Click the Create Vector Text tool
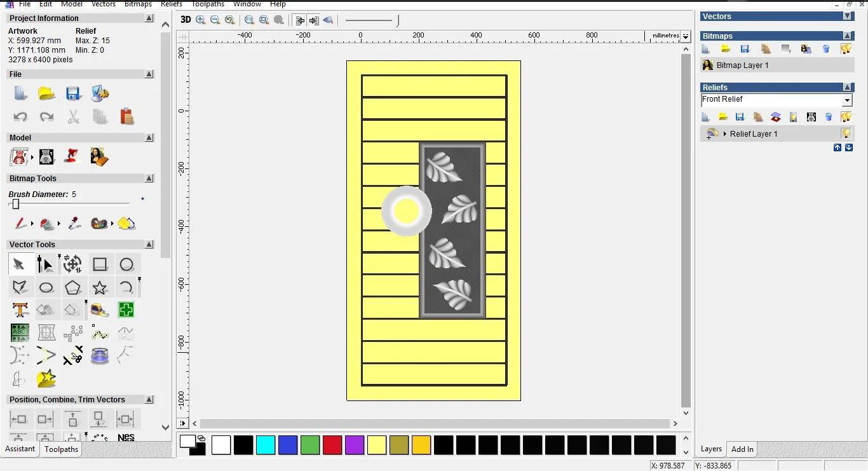868x471 pixels. pos(20,310)
